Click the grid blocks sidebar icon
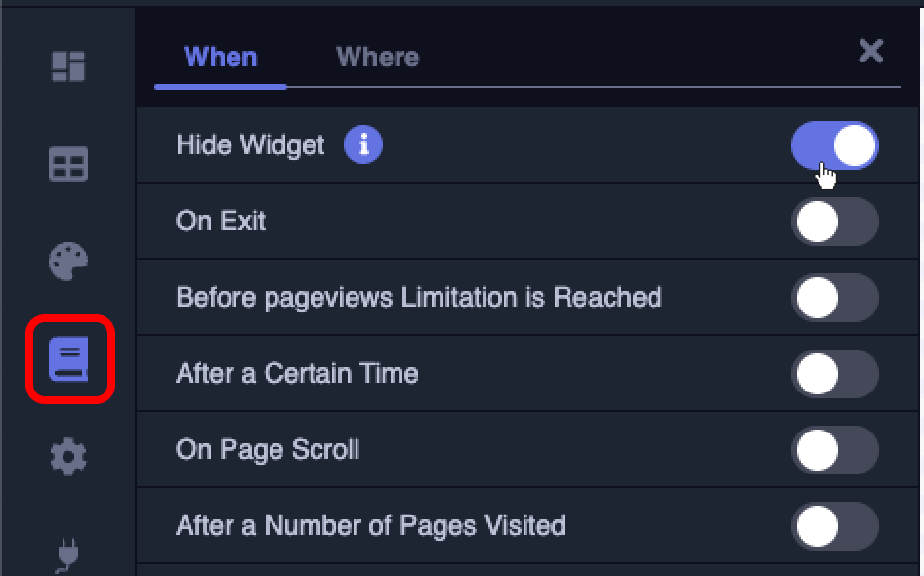The width and height of the screenshot is (924, 576). (68, 164)
